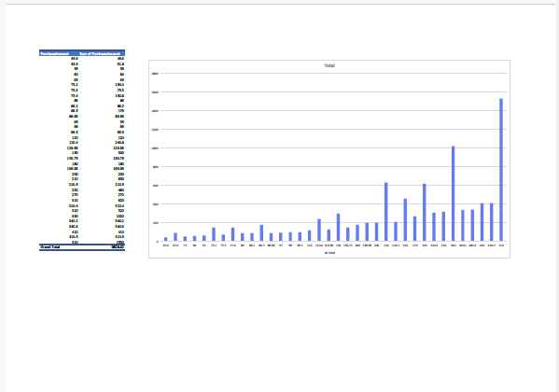Click the Sum of PurchaseAmount column header

[100, 53]
